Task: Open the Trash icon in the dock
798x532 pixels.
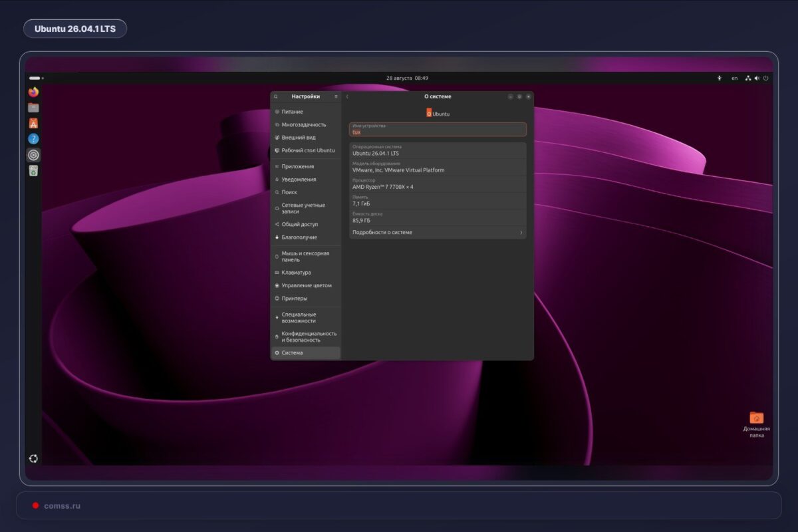Action: [33, 171]
